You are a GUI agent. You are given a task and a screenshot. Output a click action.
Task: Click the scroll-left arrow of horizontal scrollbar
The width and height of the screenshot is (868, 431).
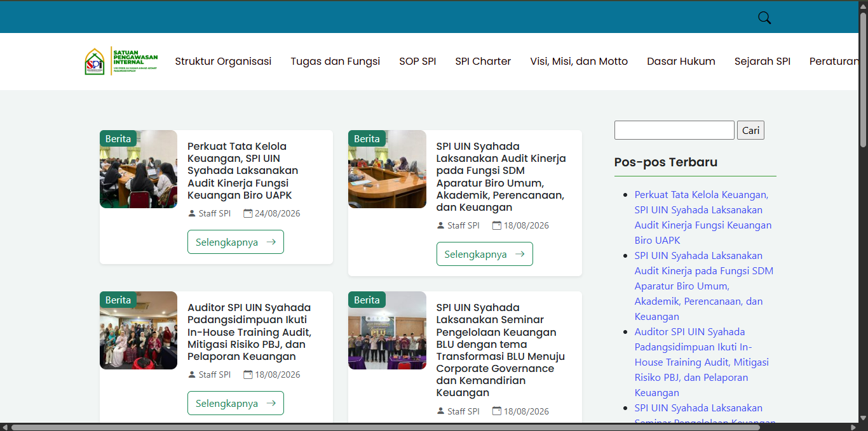pyautogui.click(x=5, y=427)
